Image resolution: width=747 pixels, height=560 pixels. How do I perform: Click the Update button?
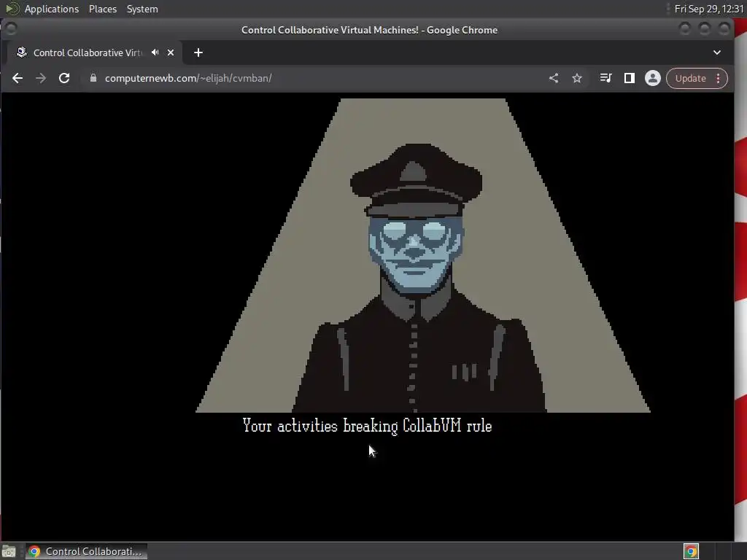(x=690, y=79)
